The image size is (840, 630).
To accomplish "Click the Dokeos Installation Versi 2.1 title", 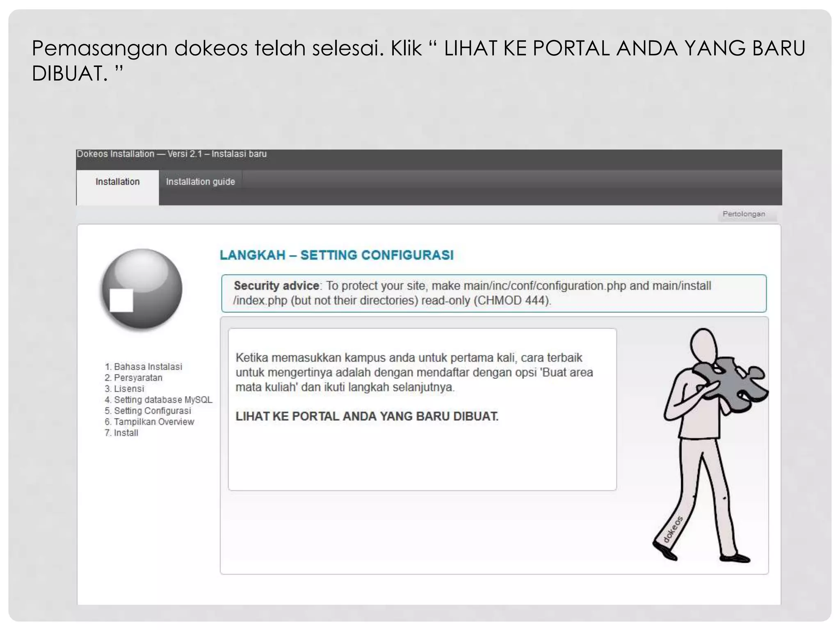I will point(172,154).
